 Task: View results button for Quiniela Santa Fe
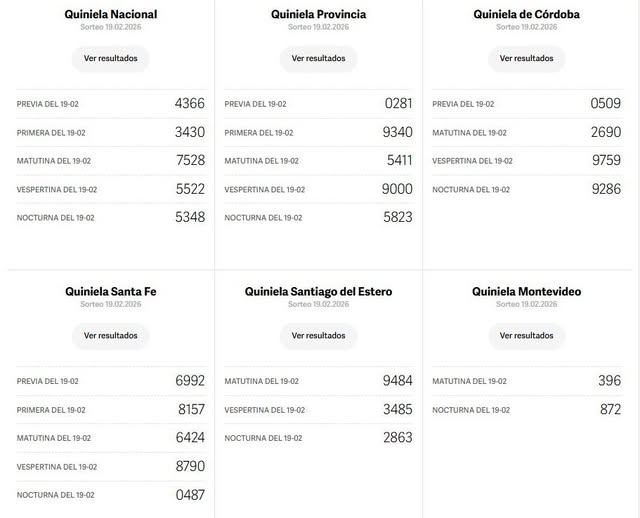coord(110,336)
